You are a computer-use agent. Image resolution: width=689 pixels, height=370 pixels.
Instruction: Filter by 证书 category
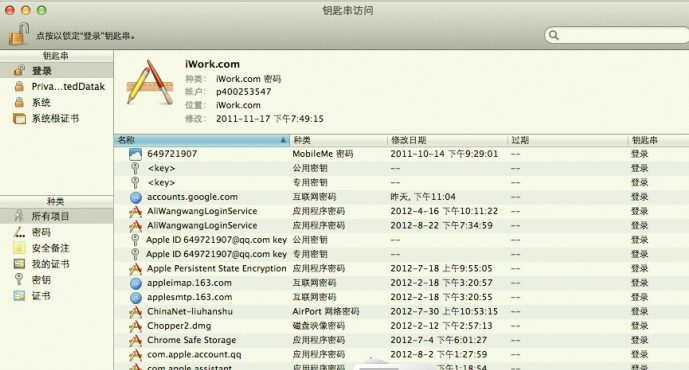57,296
